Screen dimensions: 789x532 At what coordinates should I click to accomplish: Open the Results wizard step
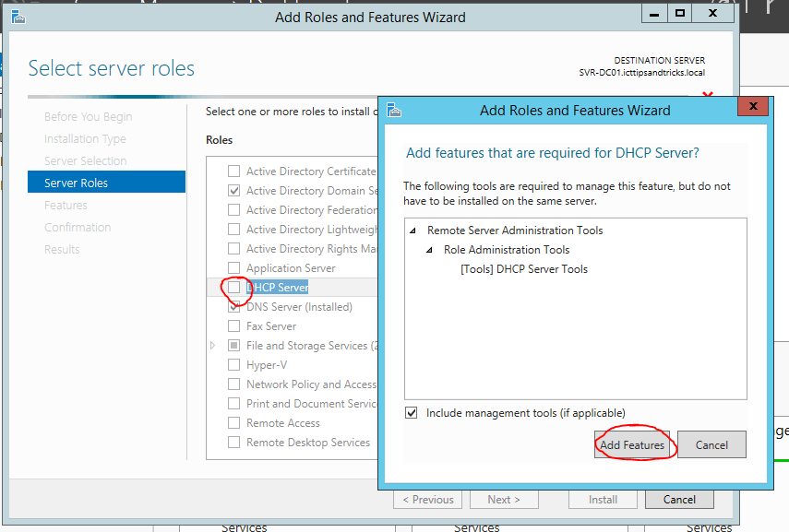(x=62, y=250)
